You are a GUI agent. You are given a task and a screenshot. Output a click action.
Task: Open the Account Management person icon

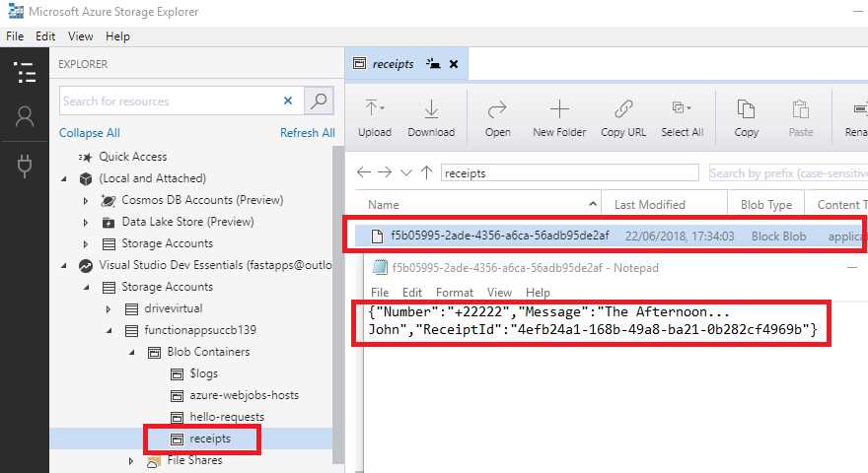coord(25,116)
